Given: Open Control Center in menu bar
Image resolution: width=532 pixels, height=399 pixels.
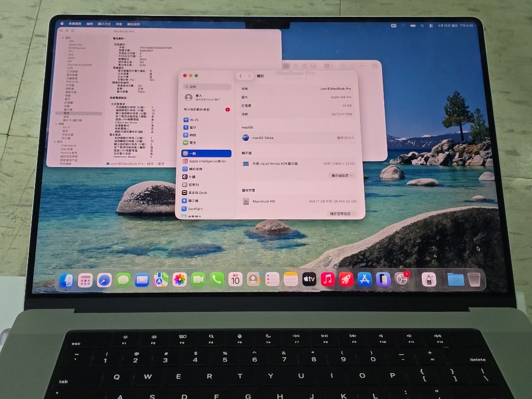Looking at the screenshot, I should pos(431,26).
